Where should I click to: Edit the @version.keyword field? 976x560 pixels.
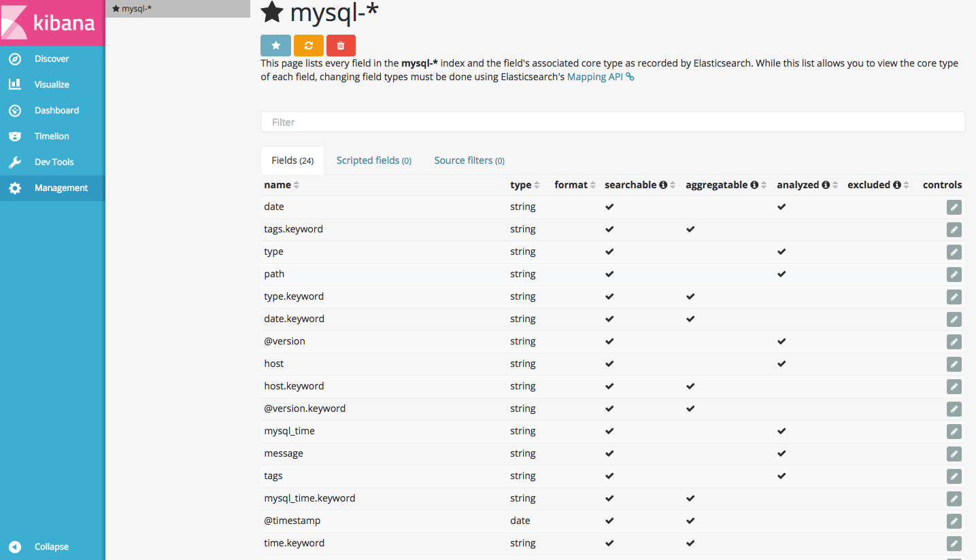[x=954, y=409]
